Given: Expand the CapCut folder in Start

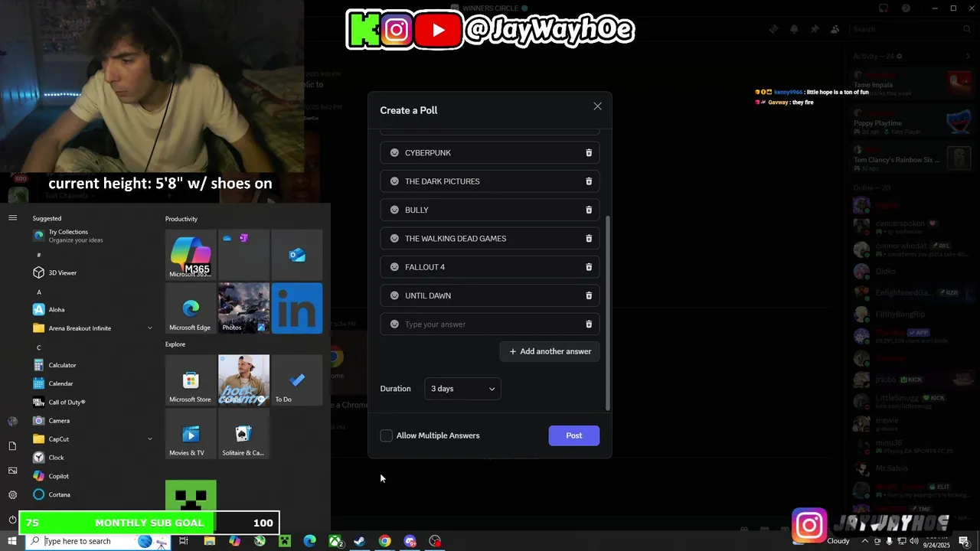Looking at the screenshot, I should pos(149,439).
